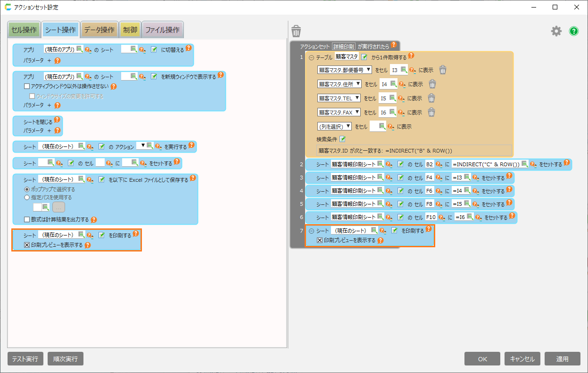588x373 pixels.
Task: Delete the 顧客マスタ.郵便番号 row with its trash icon
Action: pos(442,70)
